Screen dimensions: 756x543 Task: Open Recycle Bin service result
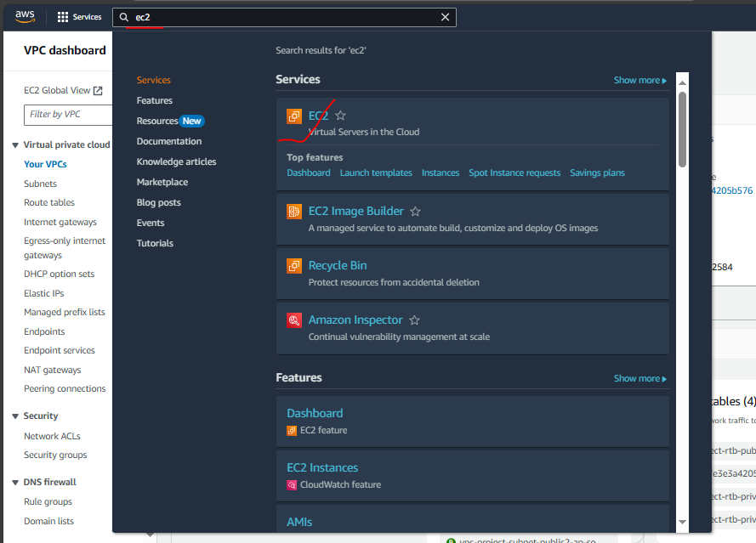[x=338, y=265]
